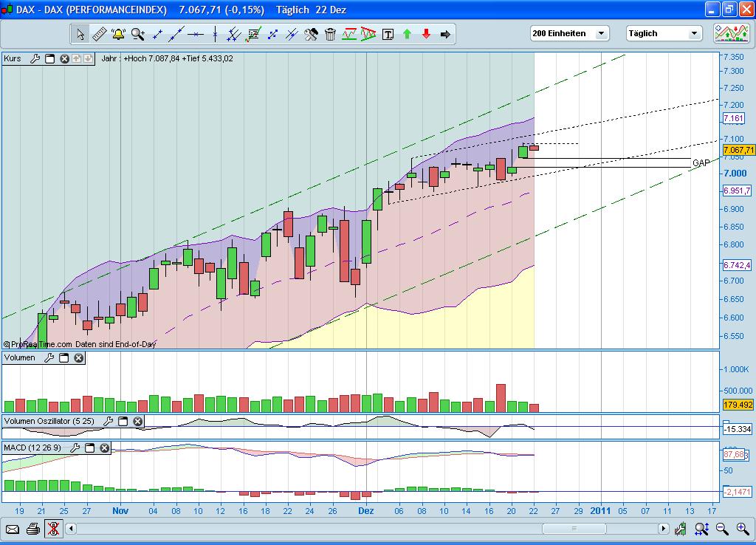Open the price alarm bell tool
Viewport: 756px width, 545px height.
click(x=118, y=33)
